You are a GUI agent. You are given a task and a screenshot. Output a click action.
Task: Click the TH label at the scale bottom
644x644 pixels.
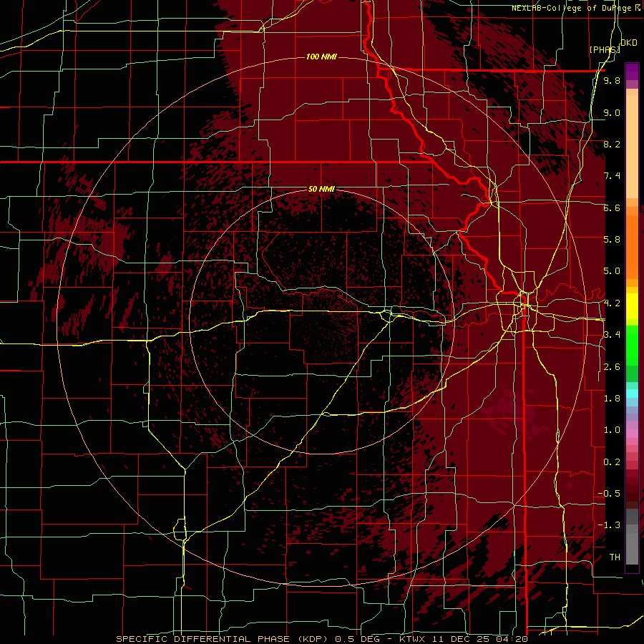click(x=615, y=557)
